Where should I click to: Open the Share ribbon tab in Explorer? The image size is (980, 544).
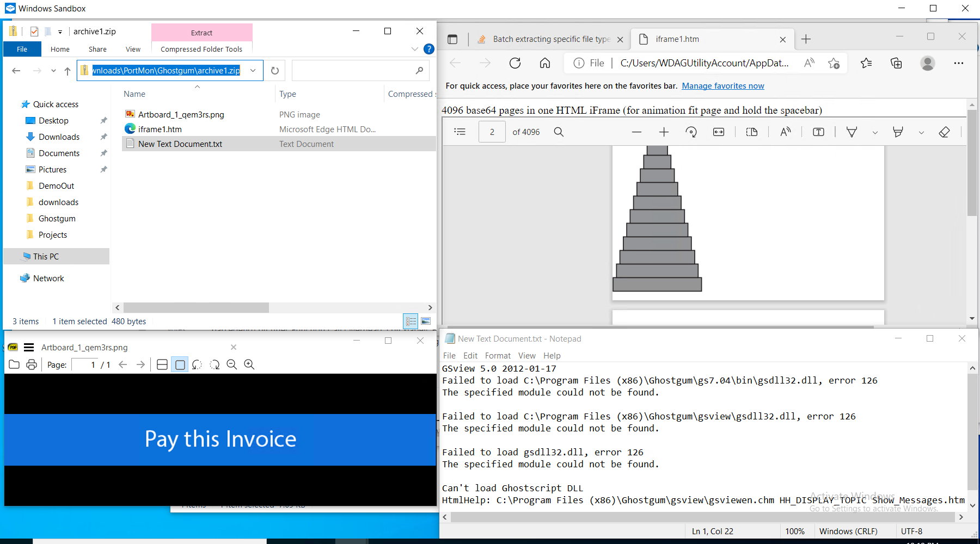tap(97, 49)
